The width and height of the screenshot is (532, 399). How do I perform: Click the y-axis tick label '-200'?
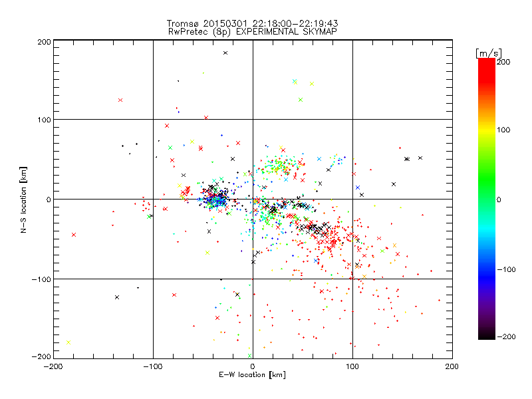[x=41, y=357]
